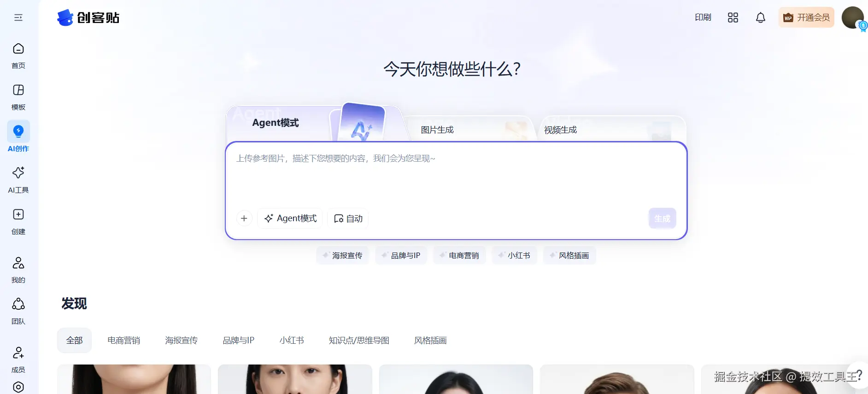Open second discovery thumbnail below 海报宣传 filter
Screen dimensions: 868x394
[295, 379]
